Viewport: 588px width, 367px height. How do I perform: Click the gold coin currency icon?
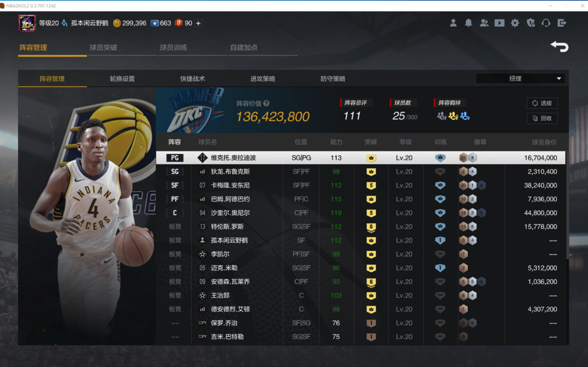(x=117, y=23)
